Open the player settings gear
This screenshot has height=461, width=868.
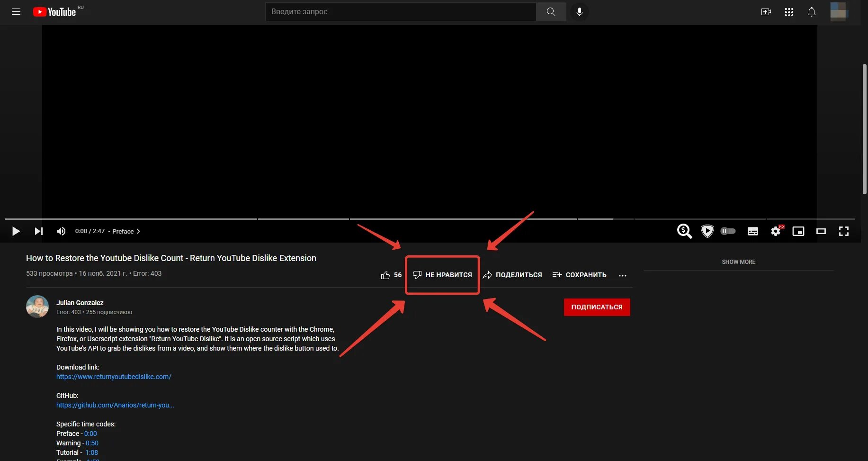(x=776, y=231)
